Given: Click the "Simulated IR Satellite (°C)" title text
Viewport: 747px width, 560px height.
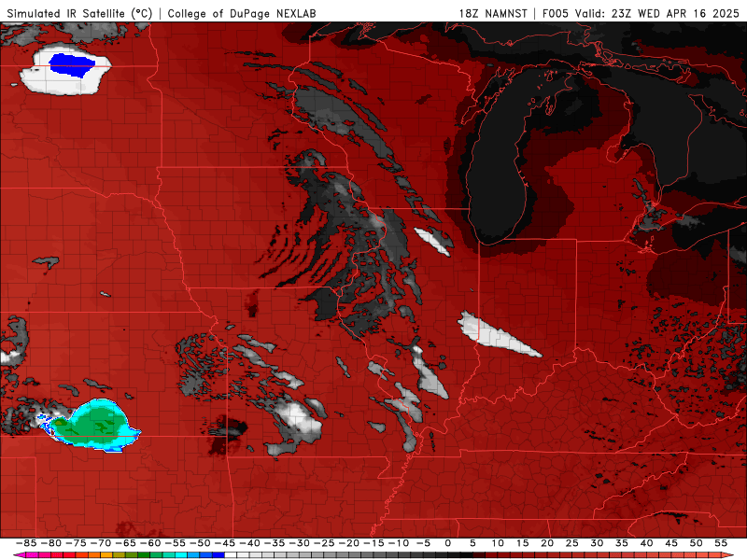Looking at the screenshot, I should 79,13.
